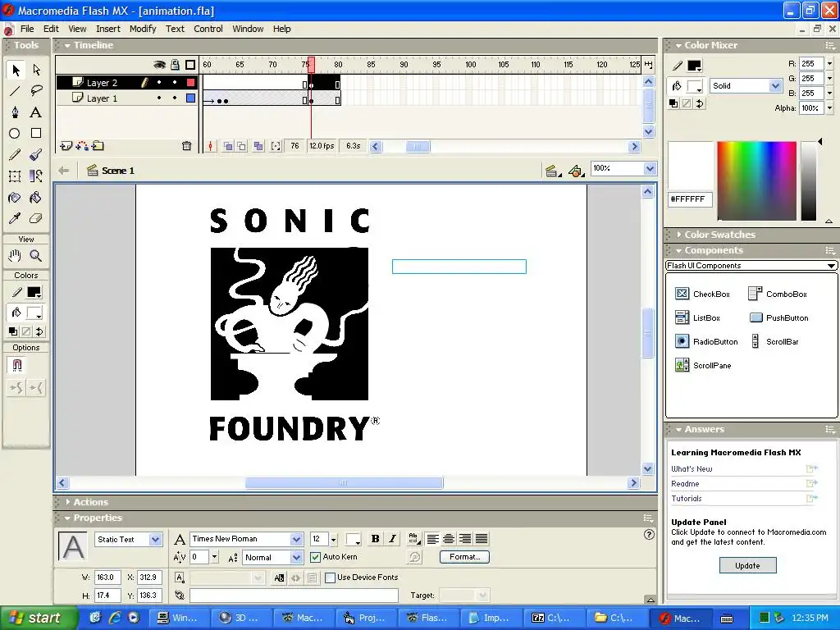Click the Edit Symbols icon
The width and height of the screenshot is (840, 630).
click(576, 171)
